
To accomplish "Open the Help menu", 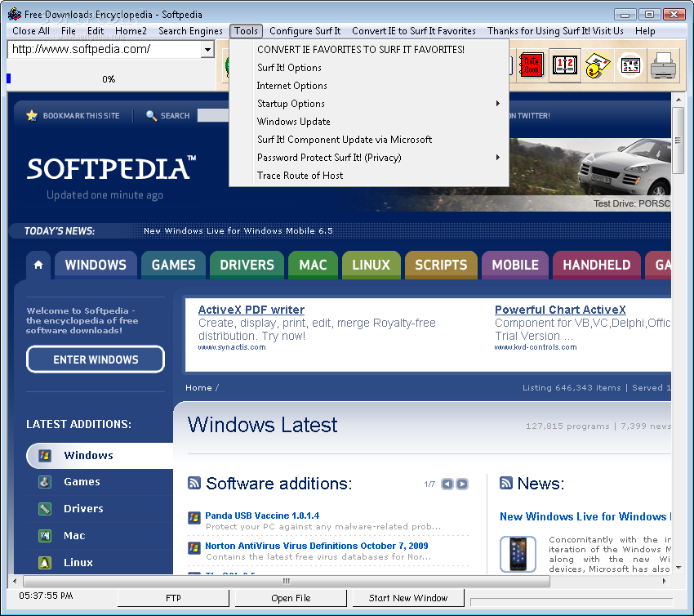I will click(x=645, y=31).
